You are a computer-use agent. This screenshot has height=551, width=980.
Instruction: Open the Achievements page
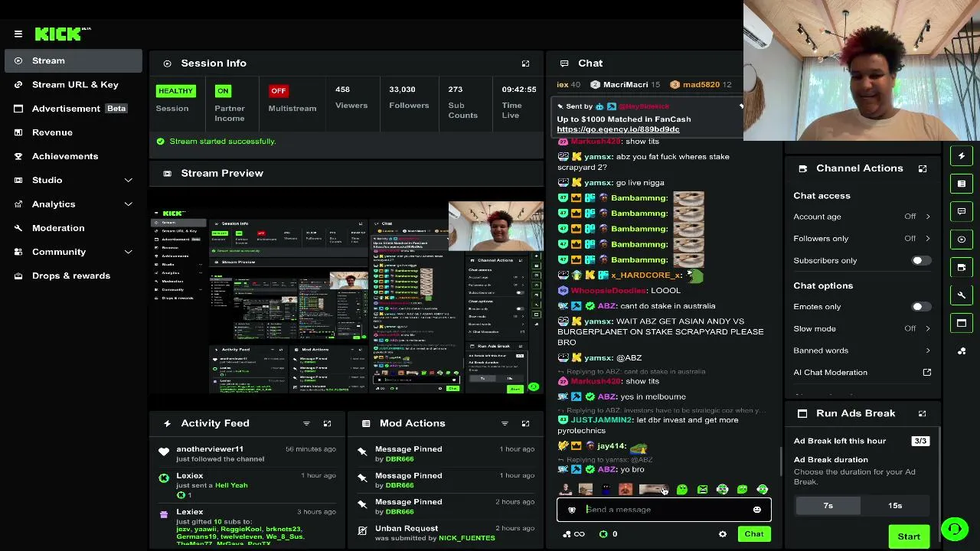73,156
